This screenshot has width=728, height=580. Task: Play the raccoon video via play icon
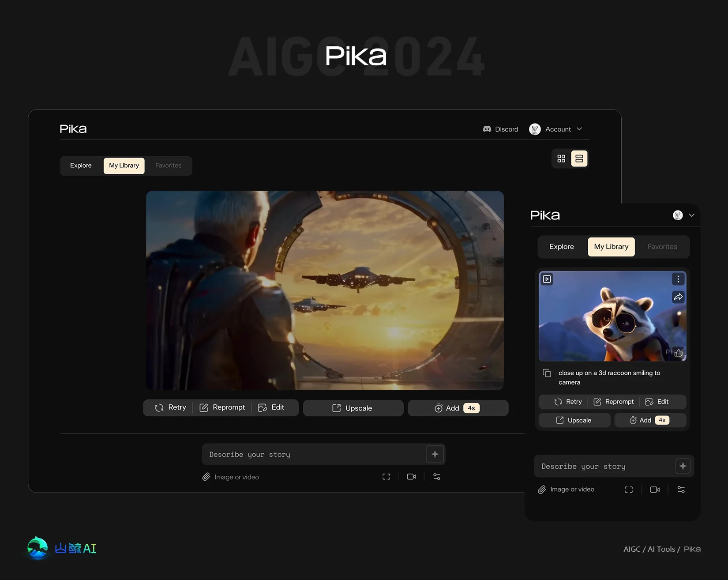point(547,279)
